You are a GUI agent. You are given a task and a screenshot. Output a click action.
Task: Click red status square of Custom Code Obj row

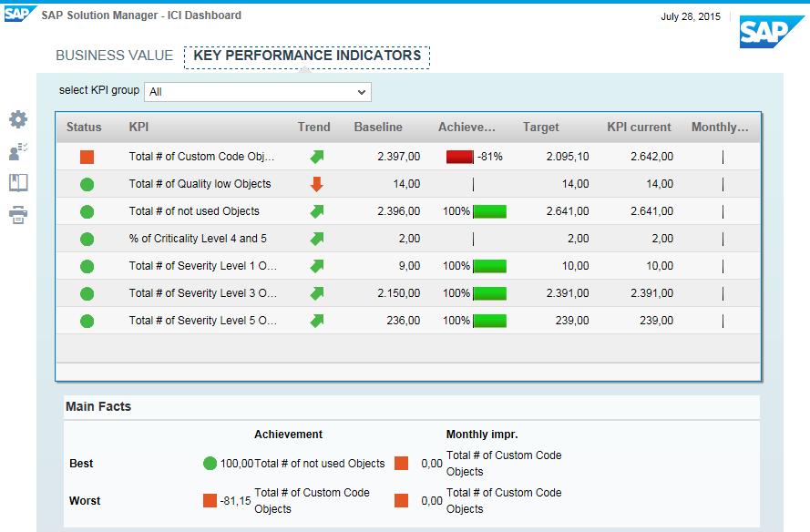[x=87, y=157]
